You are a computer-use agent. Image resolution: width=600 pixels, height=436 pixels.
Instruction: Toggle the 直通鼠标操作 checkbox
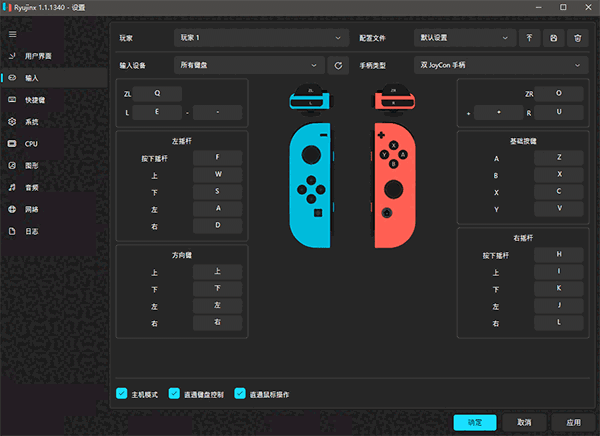[240, 394]
